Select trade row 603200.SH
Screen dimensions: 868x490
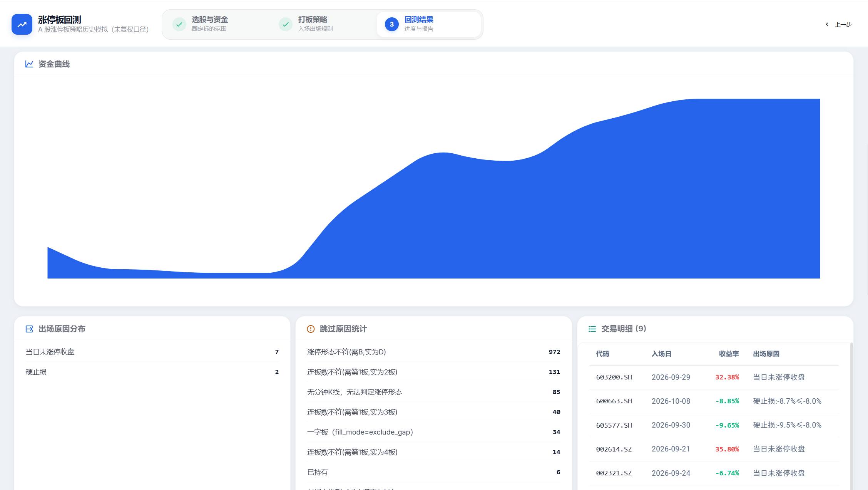coord(714,377)
